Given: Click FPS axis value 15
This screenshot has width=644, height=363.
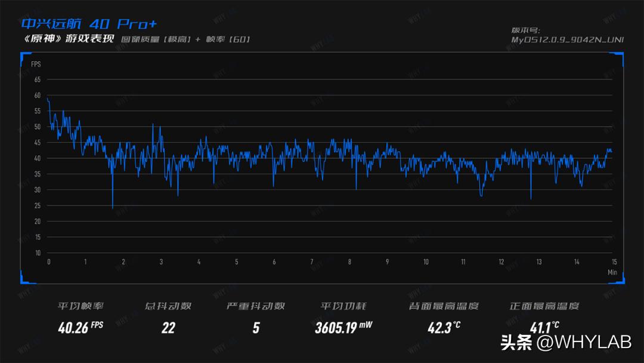Looking at the screenshot, I should coord(38,237).
